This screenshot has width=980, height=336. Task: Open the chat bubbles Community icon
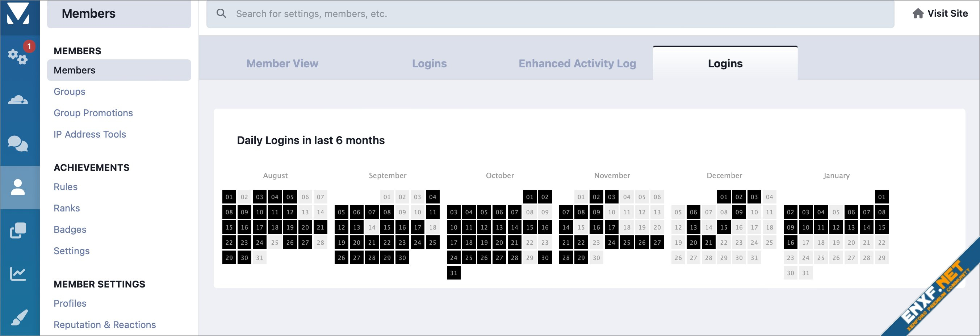pyautogui.click(x=18, y=144)
